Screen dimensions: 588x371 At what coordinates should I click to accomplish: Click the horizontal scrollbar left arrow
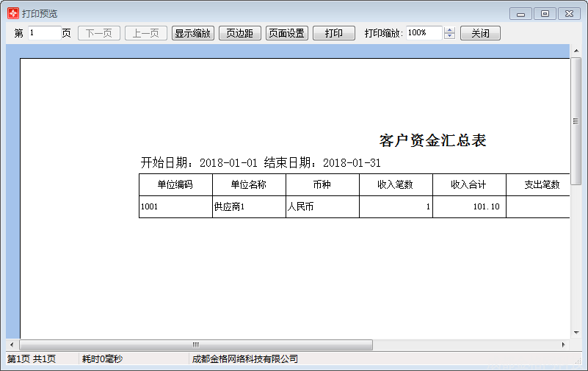click(12, 345)
